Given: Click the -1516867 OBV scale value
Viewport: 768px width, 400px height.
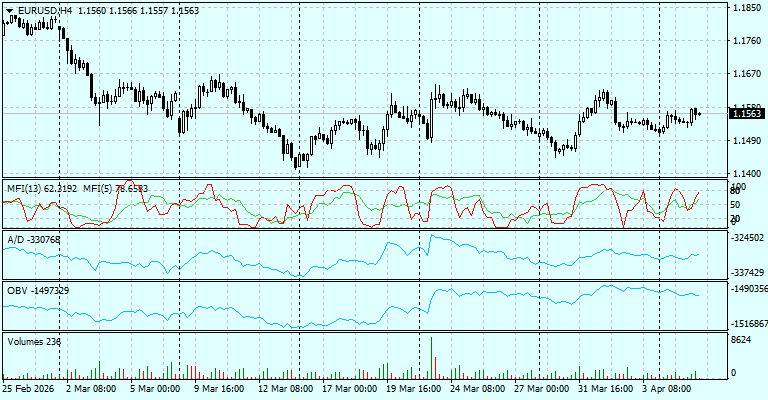Looking at the screenshot, I should (x=749, y=324).
